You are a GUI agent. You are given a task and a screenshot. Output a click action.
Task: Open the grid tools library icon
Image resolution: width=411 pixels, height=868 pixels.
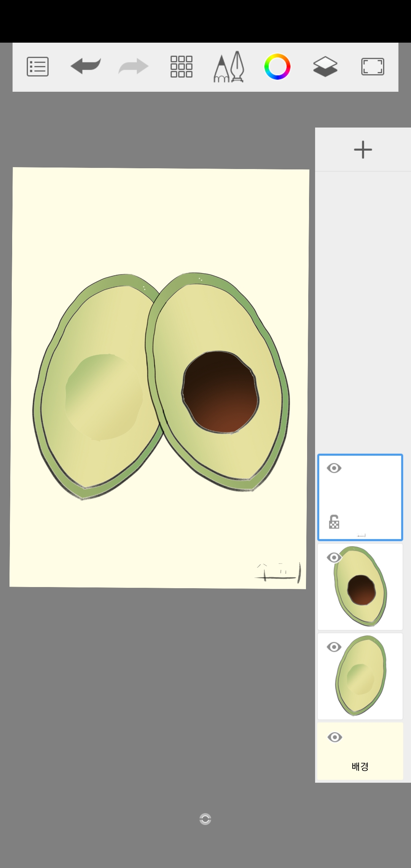[x=181, y=67]
